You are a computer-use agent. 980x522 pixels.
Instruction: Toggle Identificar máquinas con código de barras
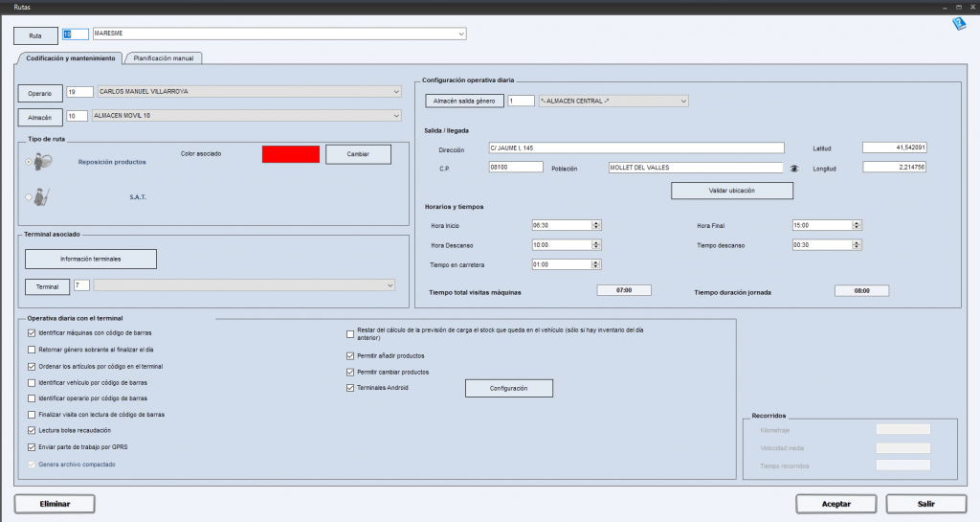click(x=32, y=333)
